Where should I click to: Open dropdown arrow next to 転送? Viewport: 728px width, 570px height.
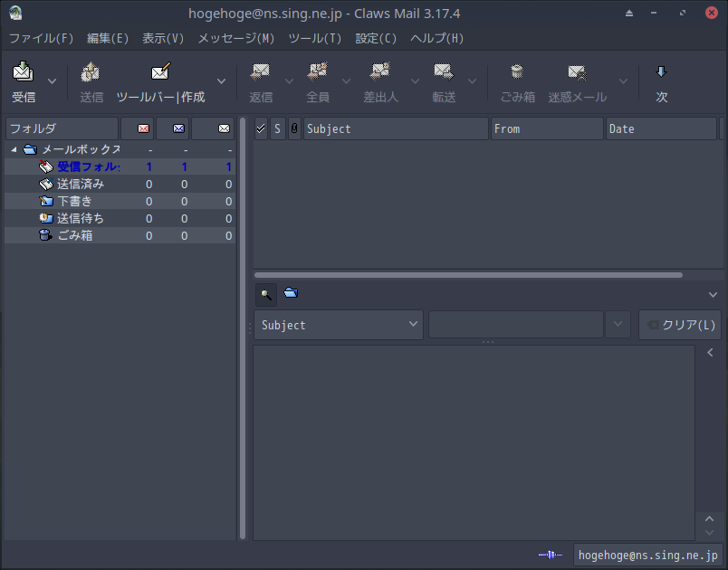pos(472,81)
